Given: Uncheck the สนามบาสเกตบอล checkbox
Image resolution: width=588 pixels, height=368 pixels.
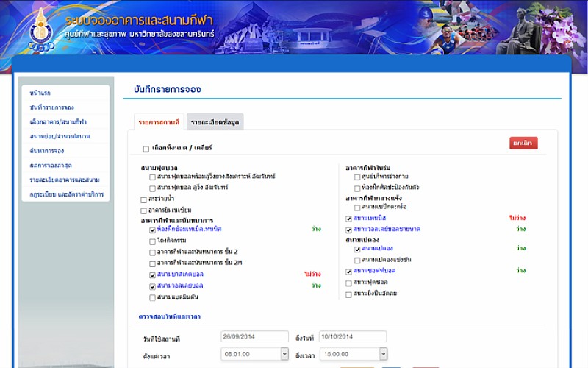Looking at the screenshot, I should pyautogui.click(x=152, y=275).
